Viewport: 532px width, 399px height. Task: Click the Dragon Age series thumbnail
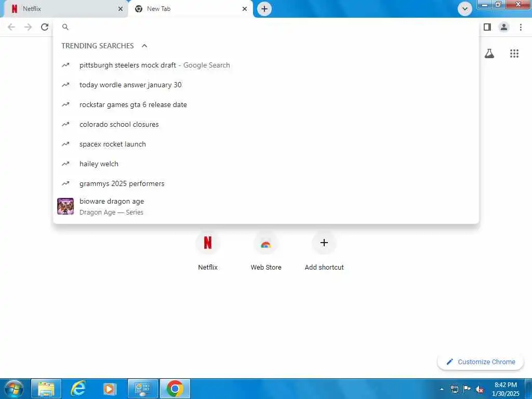[x=65, y=206]
